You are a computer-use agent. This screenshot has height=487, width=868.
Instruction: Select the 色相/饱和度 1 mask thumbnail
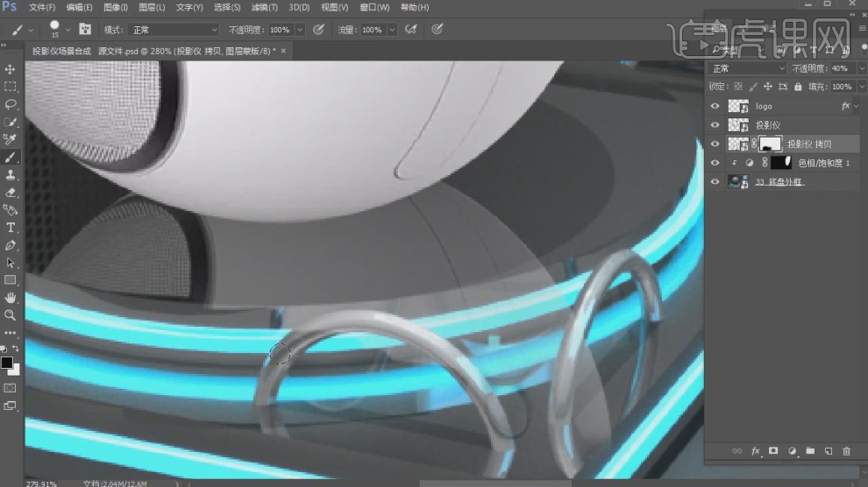780,163
